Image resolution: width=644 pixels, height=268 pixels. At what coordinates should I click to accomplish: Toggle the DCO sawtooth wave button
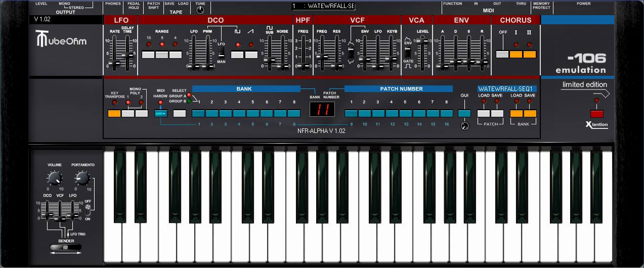point(251,55)
